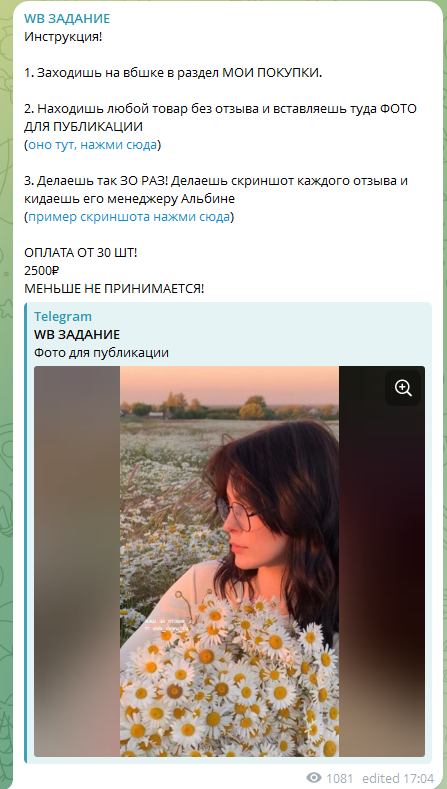Click the 'МЕНЬШЕ НЕ ПРИНИМАЕТСЯ!' text
The image size is (447, 789).
pyautogui.click(x=114, y=289)
